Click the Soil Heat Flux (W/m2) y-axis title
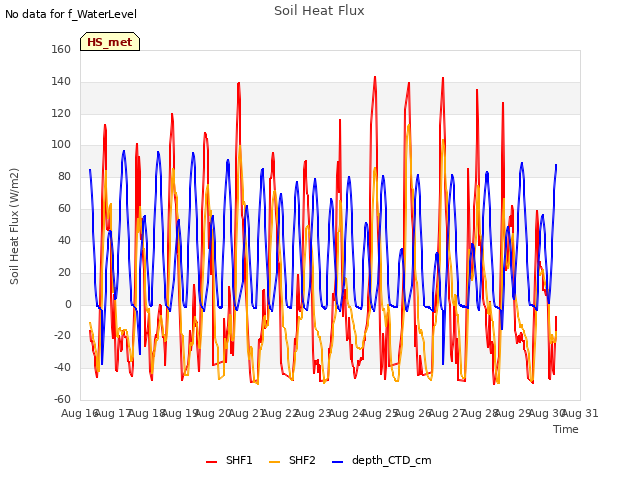 point(14,226)
